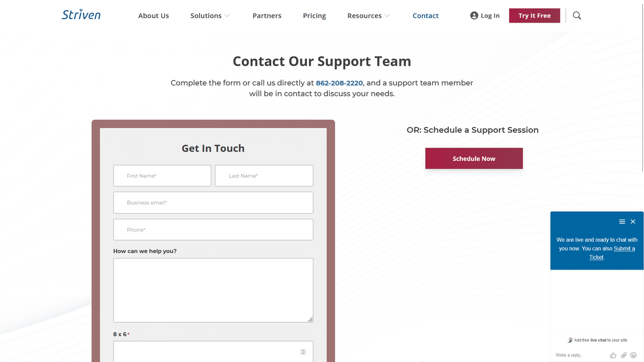Click the Schedule Now button
Screen dimensions: 644x362
473,158
